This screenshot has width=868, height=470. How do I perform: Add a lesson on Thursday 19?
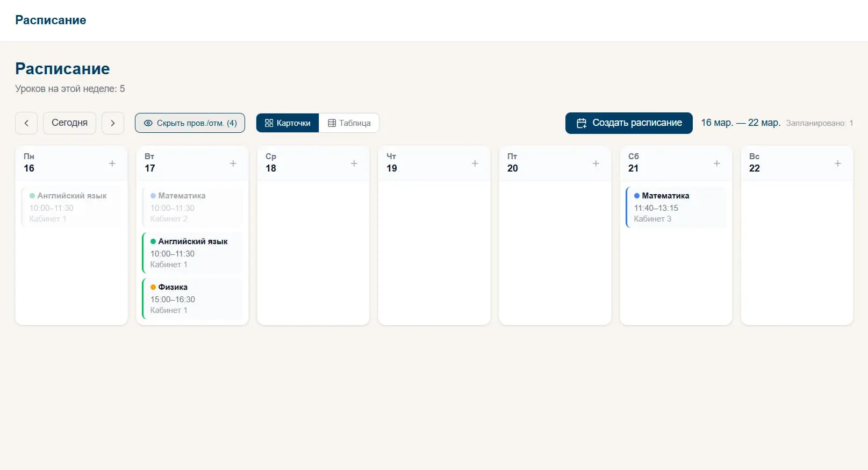pyautogui.click(x=475, y=163)
